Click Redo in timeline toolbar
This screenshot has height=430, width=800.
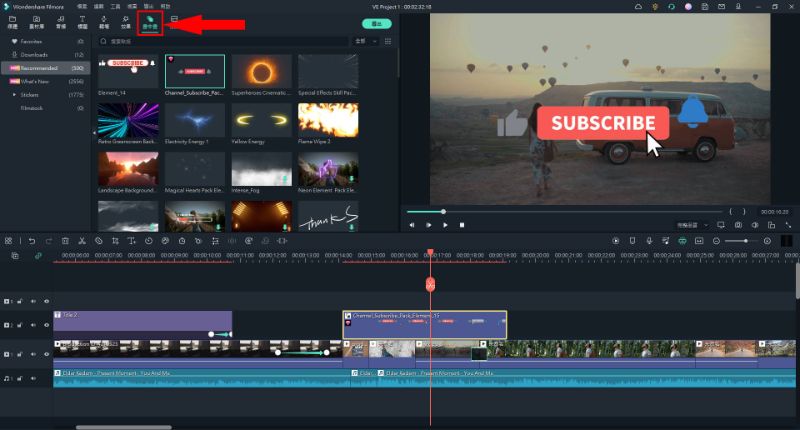click(48, 241)
